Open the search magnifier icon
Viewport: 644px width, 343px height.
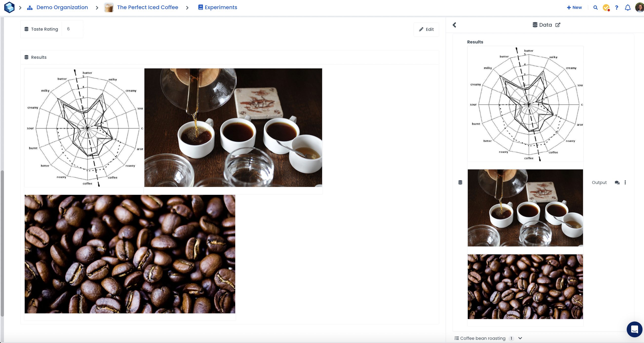point(596,7)
